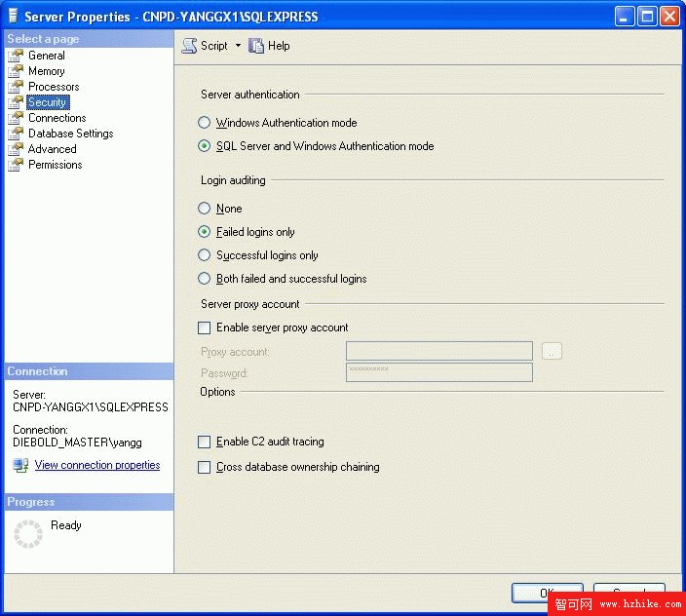Viewport: 686px width, 616px height.
Task: Click the Script toolbar button
Action: point(205,46)
